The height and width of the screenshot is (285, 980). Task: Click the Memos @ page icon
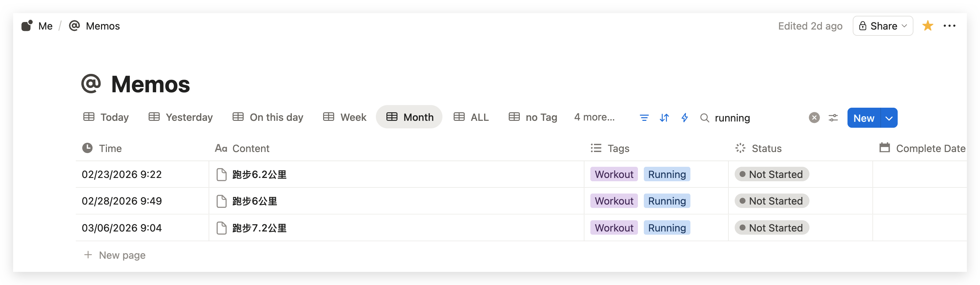tap(91, 83)
